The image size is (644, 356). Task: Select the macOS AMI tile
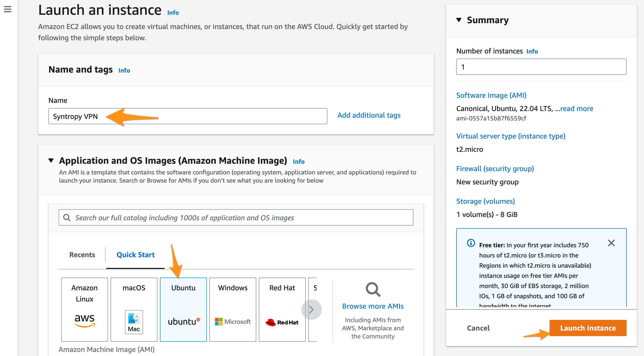[x=134, y=309]
